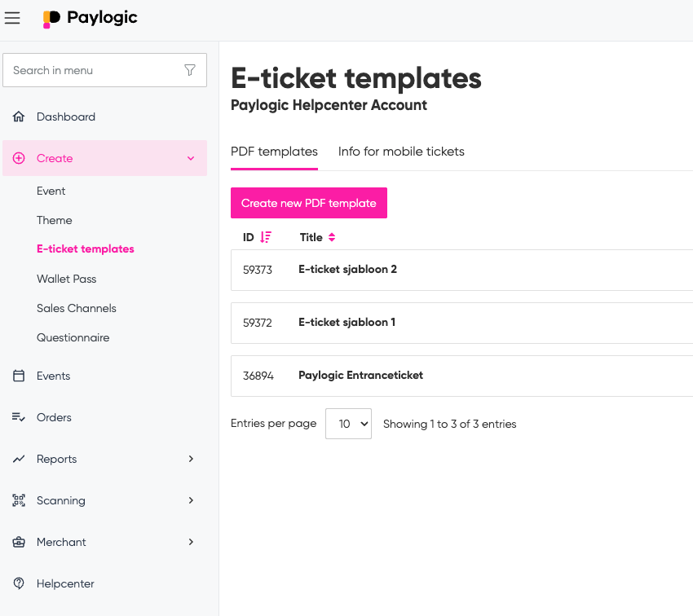Expand the Scanning submenu chevron
Viewport: 693px width, 616px height.
pos(191,500)
